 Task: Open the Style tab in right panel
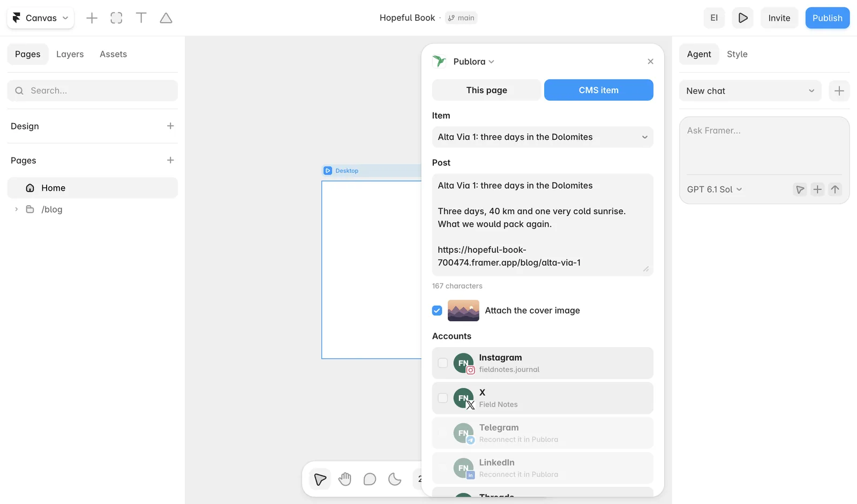pos(737,54)
